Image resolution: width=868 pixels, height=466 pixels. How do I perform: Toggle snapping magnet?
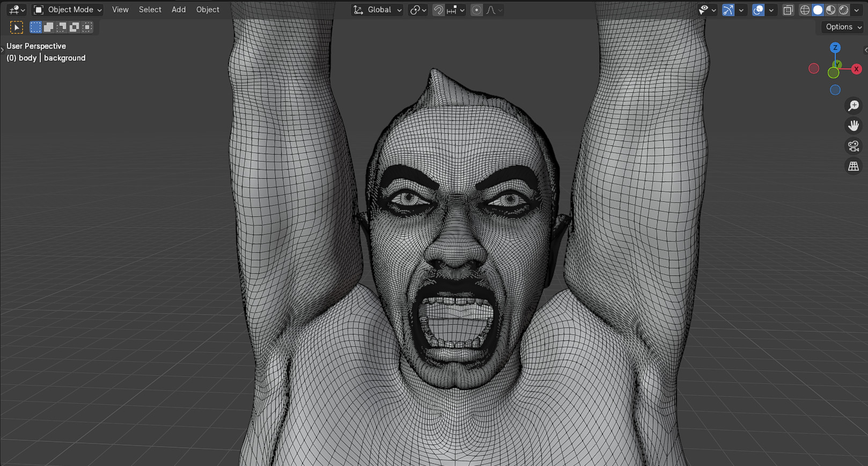tap(438, 10)
